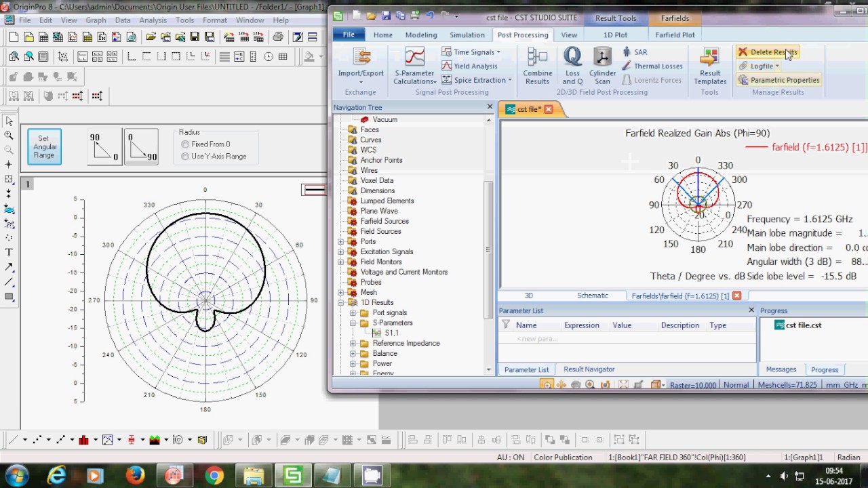Click the 90-to-0 counterclockwise angle direction icon
This screenshot has height=488, width=868.
(x=104, y=147)
